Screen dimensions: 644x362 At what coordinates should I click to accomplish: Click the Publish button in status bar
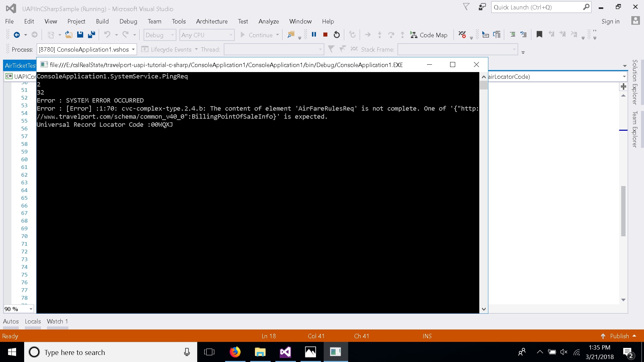619,336
